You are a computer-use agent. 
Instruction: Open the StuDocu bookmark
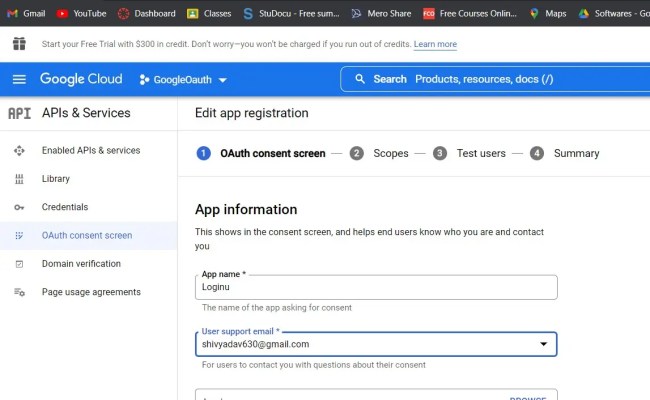291,13
